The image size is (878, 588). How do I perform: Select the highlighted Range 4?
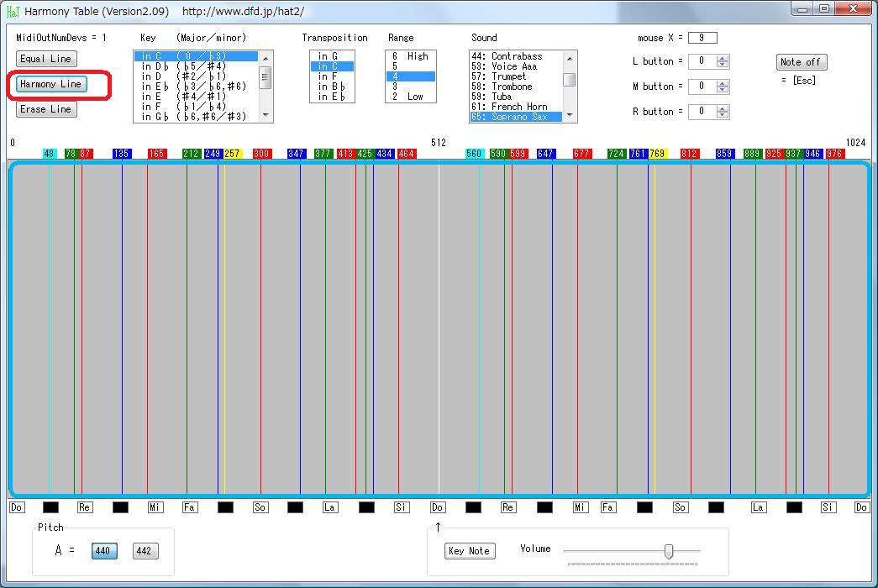click(411, 76)
